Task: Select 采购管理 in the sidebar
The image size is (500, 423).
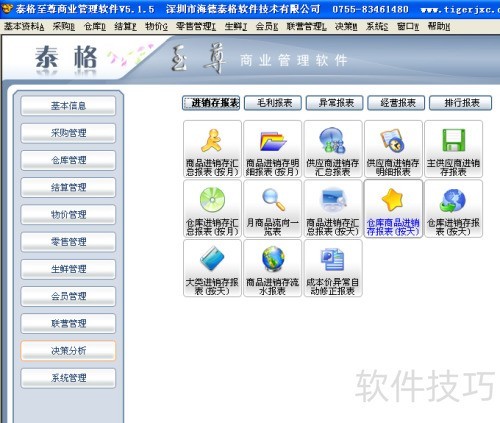Action: tap(68, 133)
